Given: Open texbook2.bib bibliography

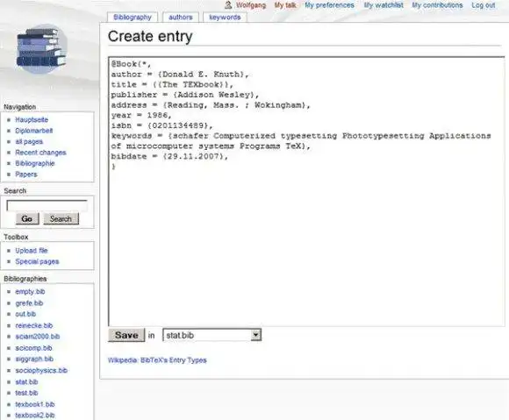Looking at the screenshot, I should click(x=35, y=416).
